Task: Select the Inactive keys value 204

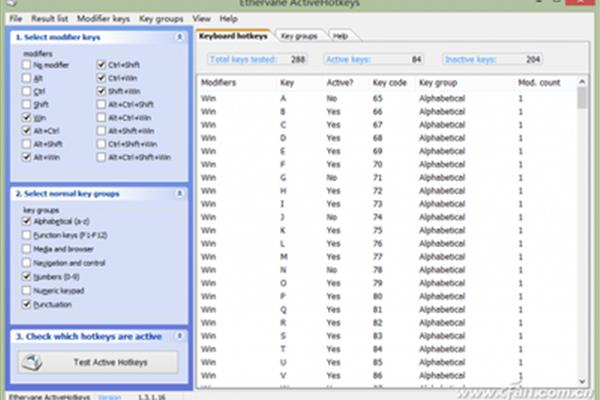Action: 533,59
